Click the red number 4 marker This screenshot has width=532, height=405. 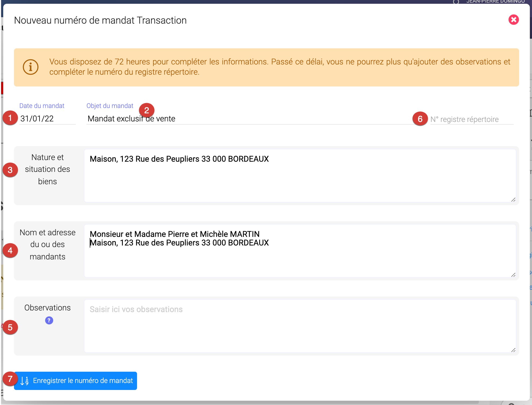point(10,251)
